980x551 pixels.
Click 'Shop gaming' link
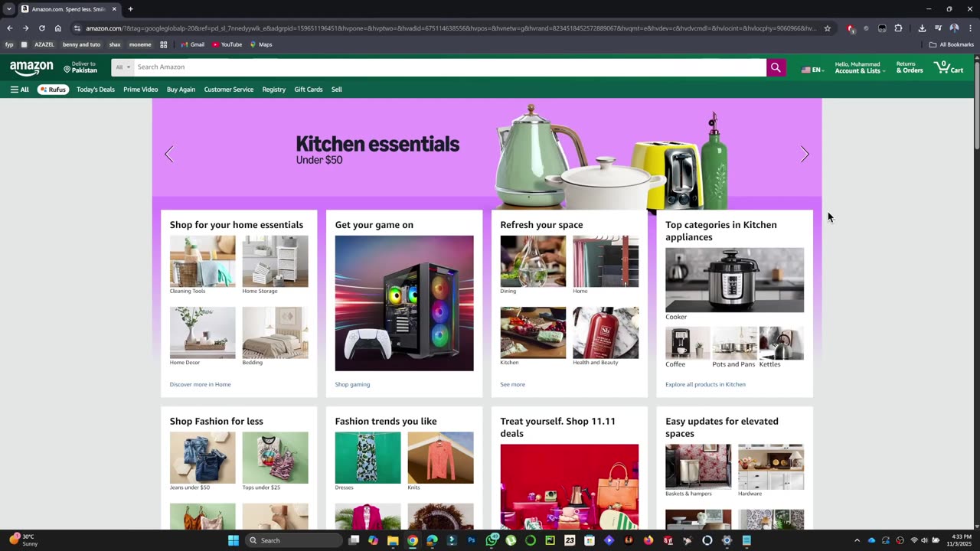point(352,384)
